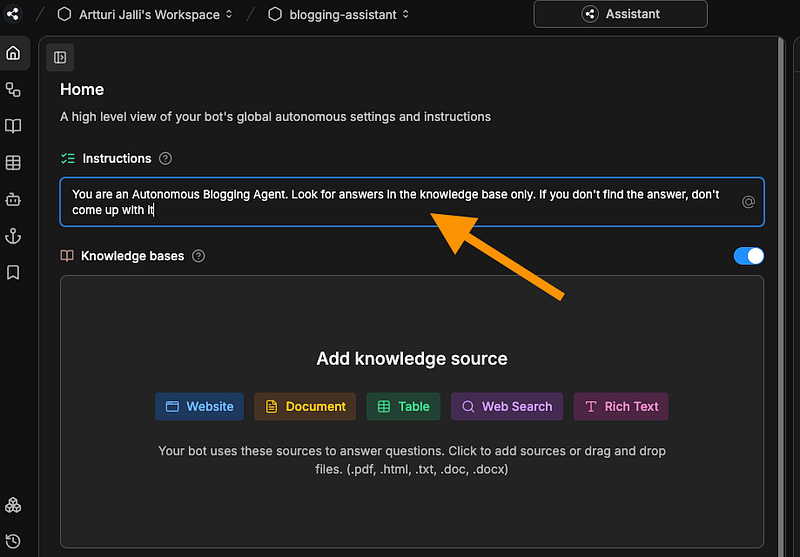800x557 pixels.
Task: Open the integrations cubes icon in sidebar
Action: (x=13, y=505)
